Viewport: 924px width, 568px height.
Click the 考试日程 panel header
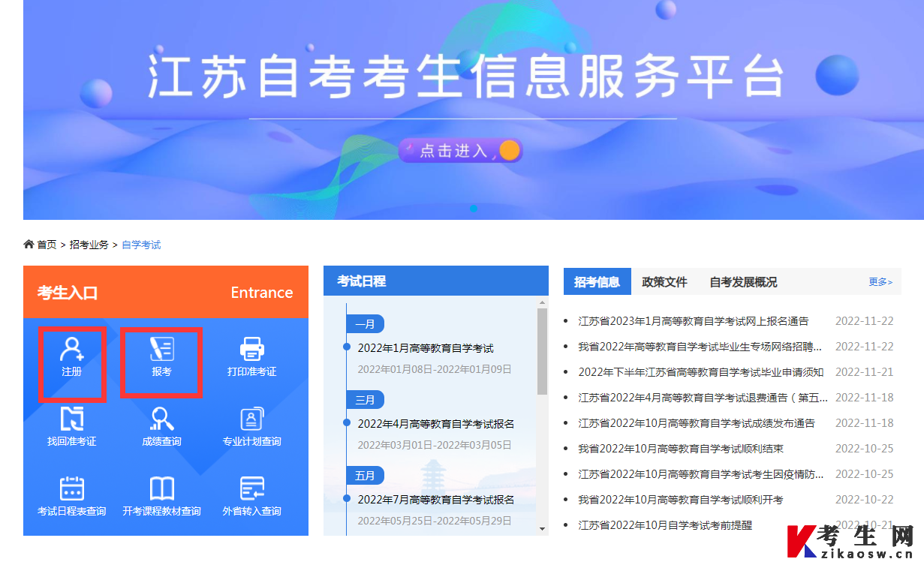pos(436,281)
